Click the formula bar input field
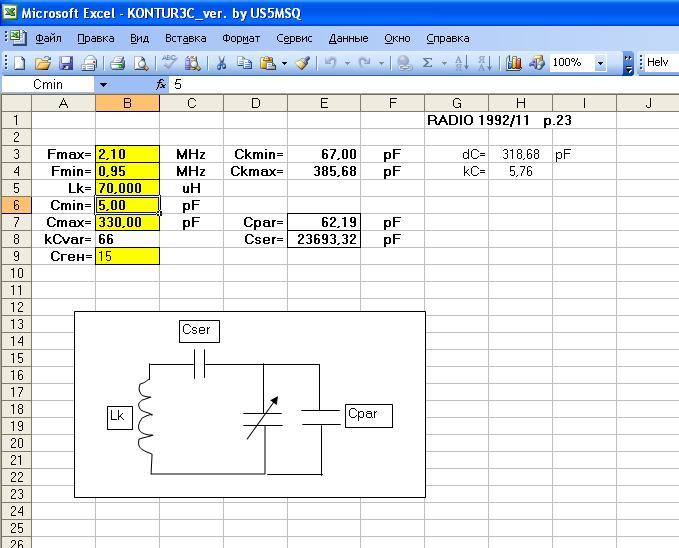This screenshot has height=548, width=679. (x=424, y=84)
